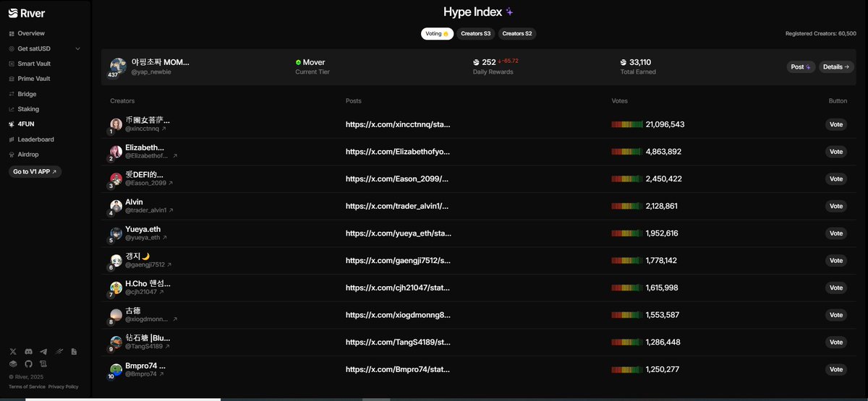Expand the Get satUSD submenu chevron

(77, 49)
